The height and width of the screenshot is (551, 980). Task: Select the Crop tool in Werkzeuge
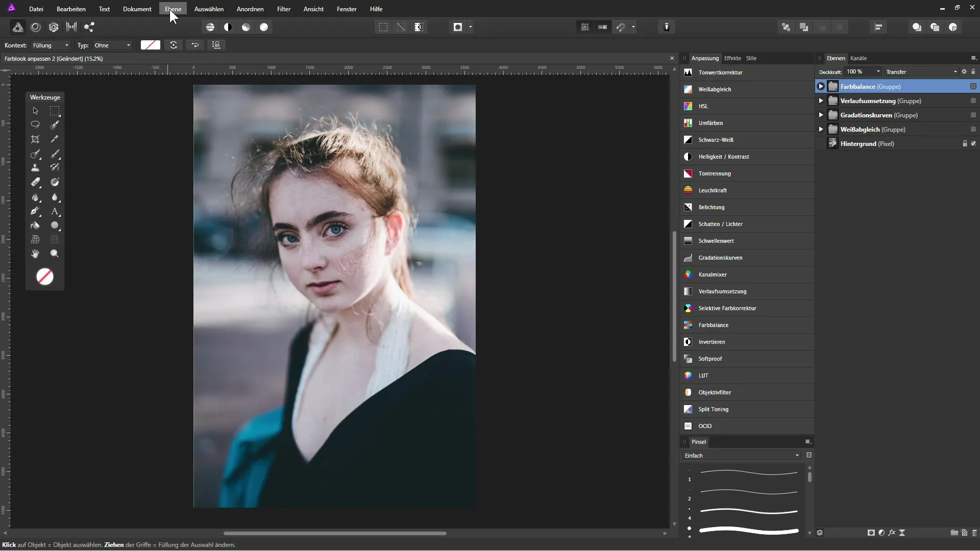pyautogui.click(x=35, y=139)
